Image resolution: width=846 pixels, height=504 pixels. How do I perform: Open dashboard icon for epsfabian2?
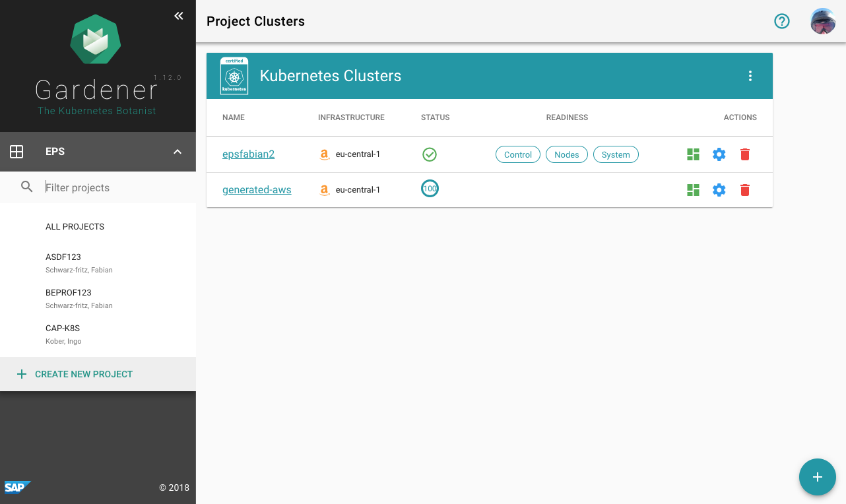[x=693, y=154]
